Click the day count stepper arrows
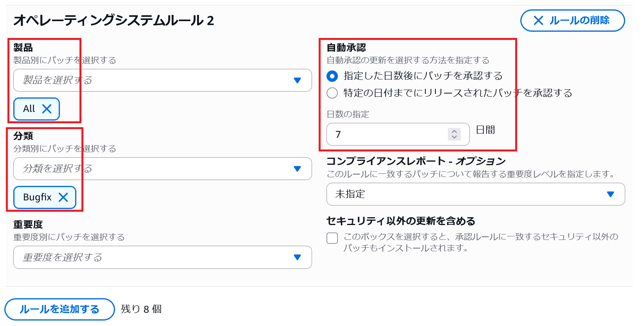Image resolution: width=644 pixels, height=326 pixels. pos(454,134)
